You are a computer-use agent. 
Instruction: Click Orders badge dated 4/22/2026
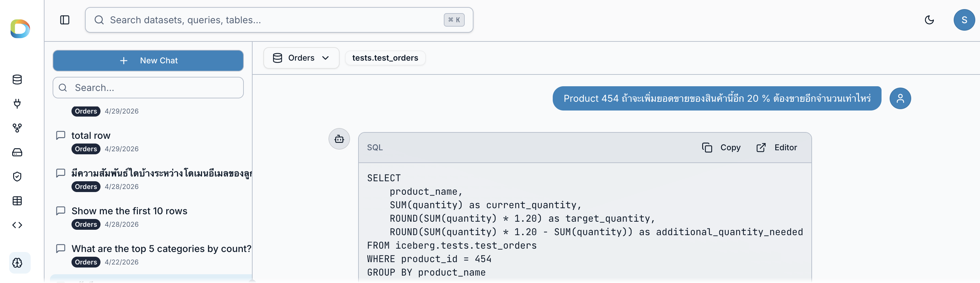point(86,262)
